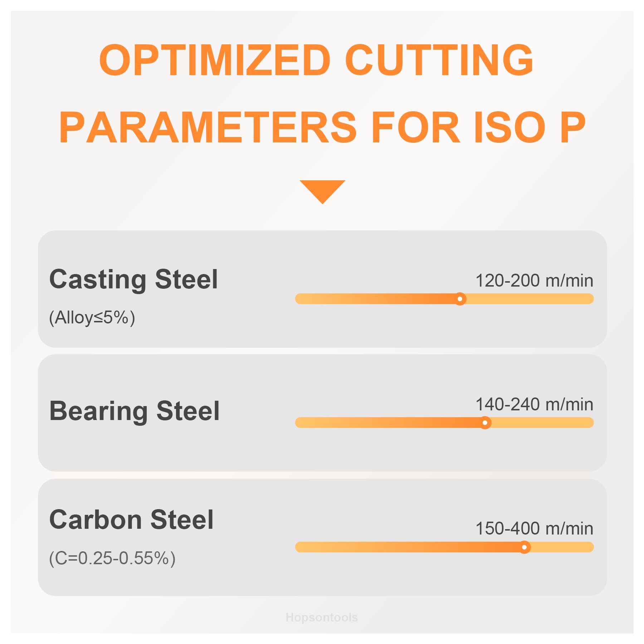Click the Bearing Steel slider handle
This screenshot has height=644, width=644.
pyautogui.click(x=485, y=423)
